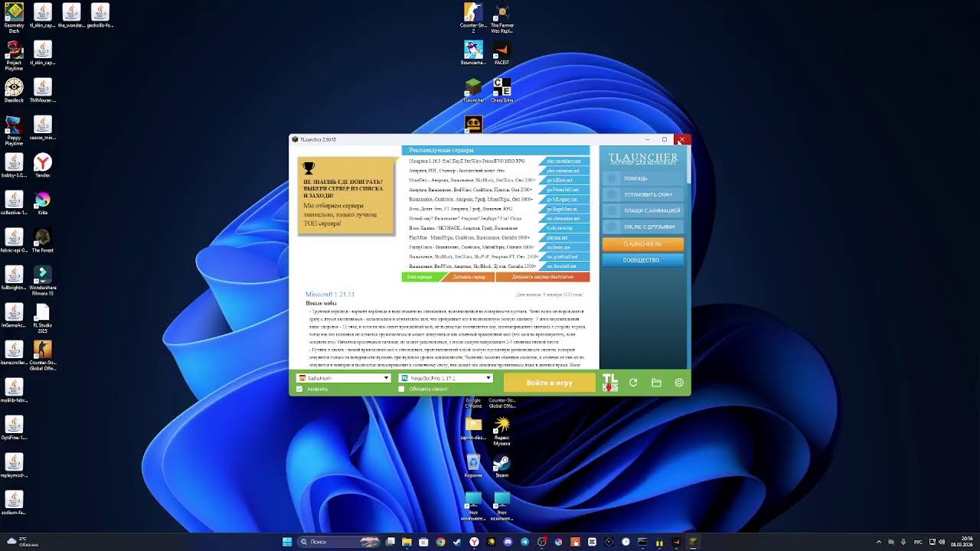The image size is (980, 551).
Task: Click Добавить сервер бесплатно tab
Action: coord(542,277)
